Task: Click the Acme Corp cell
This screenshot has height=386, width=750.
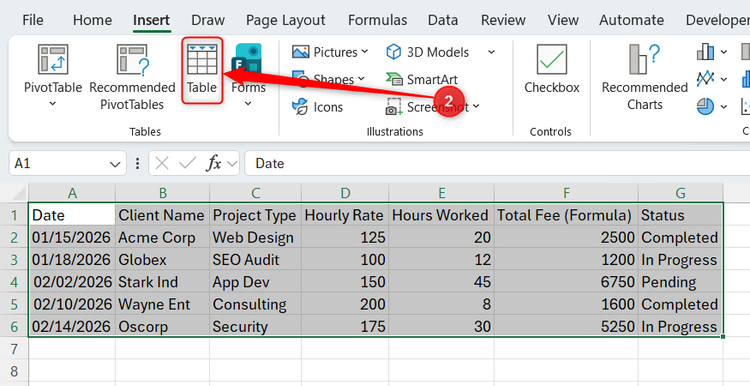Action: 162,237
